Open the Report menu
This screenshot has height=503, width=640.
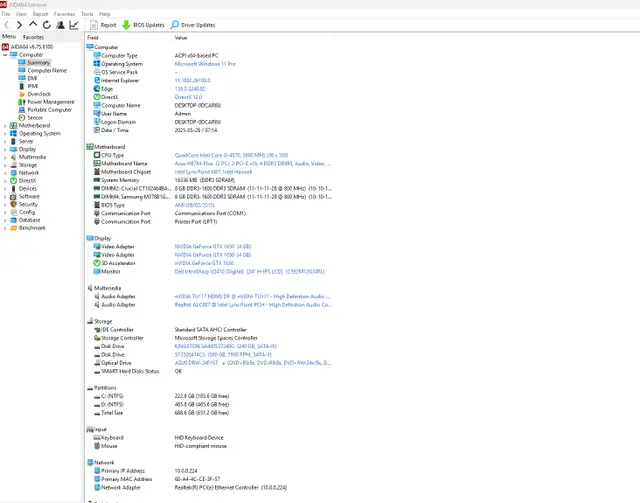(40, 14)
